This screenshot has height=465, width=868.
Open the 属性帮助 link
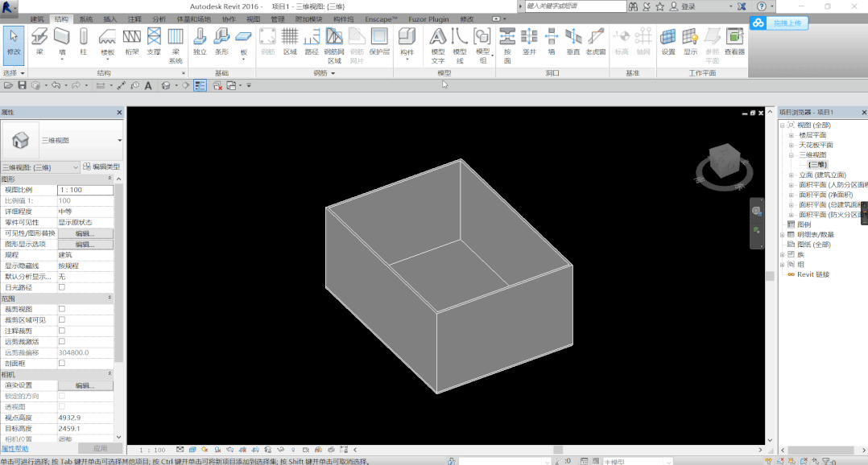pos(15,449)
